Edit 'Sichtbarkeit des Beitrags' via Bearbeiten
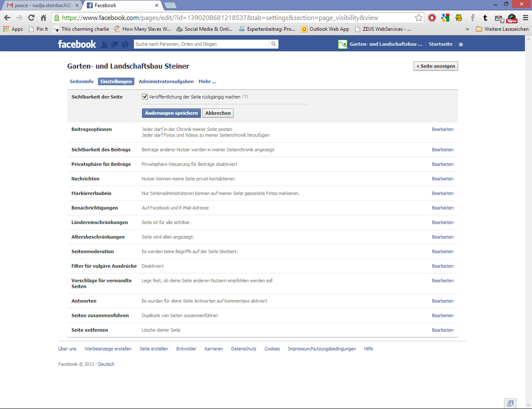Screen dimensions: 532x409 tap(443, 150)
